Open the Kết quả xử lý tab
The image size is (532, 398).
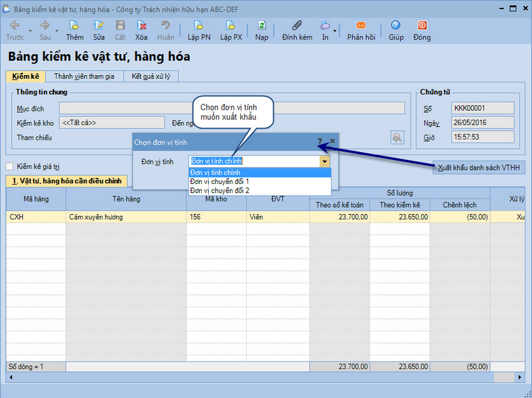[x=151, y=76]
